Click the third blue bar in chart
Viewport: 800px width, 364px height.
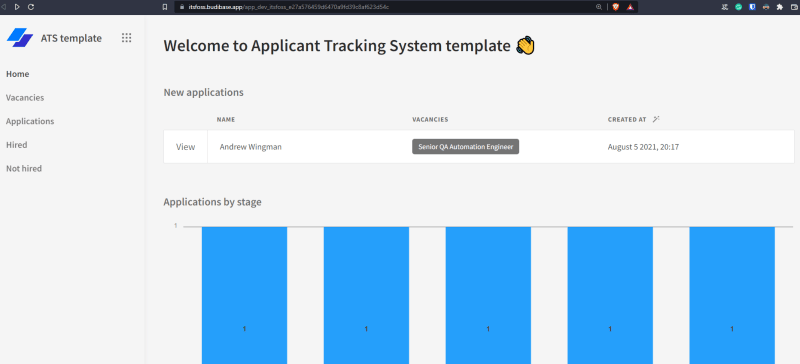coord(488,295)
